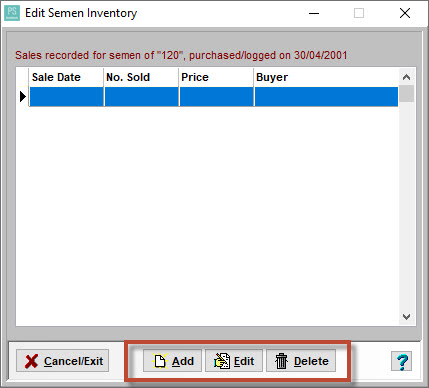Click the Add button with new page icon
This screenshot has width=429, height=388.
(x=172, y=361)
